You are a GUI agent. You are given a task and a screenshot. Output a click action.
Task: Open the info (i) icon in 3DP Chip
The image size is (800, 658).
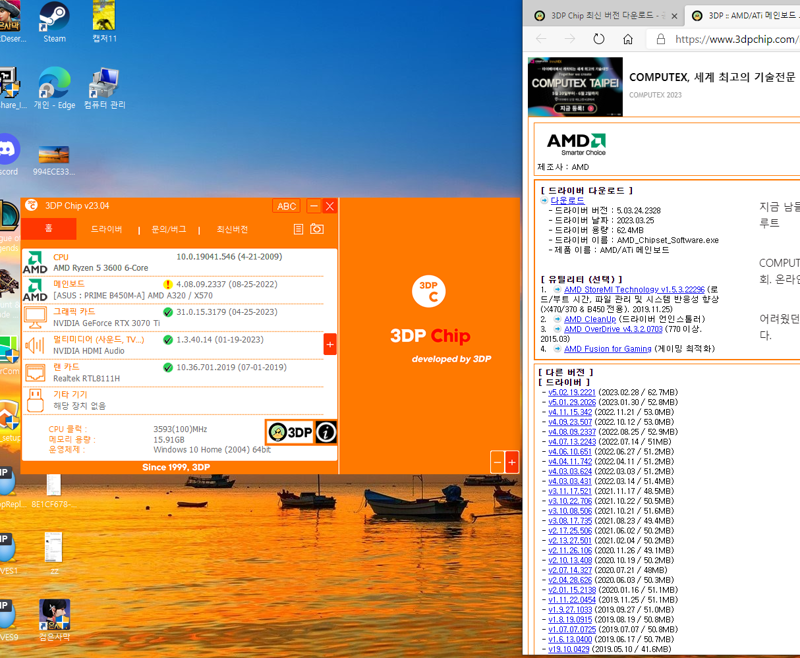[x=326, y=433]
